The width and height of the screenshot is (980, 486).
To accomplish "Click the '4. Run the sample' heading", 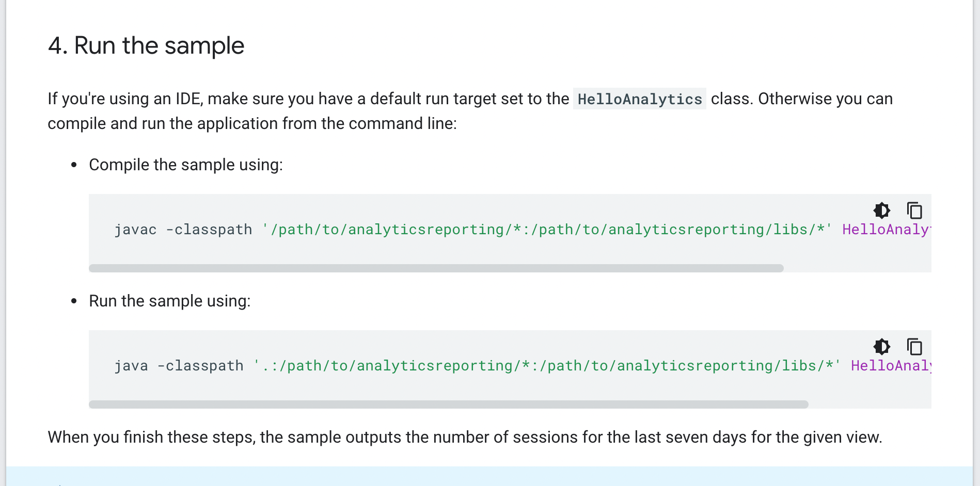I will [x=146, y=45].
